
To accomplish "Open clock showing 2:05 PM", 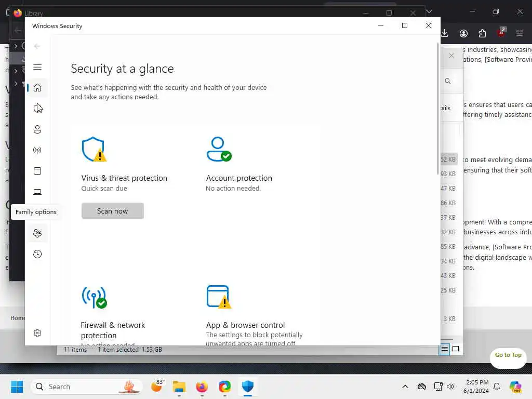I will click(x=476, y=387).
